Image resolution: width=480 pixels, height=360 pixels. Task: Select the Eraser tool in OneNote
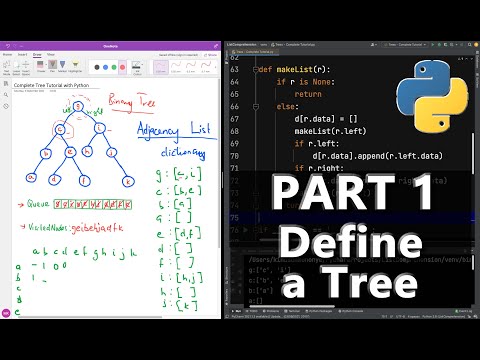click(x=40, y=66)
